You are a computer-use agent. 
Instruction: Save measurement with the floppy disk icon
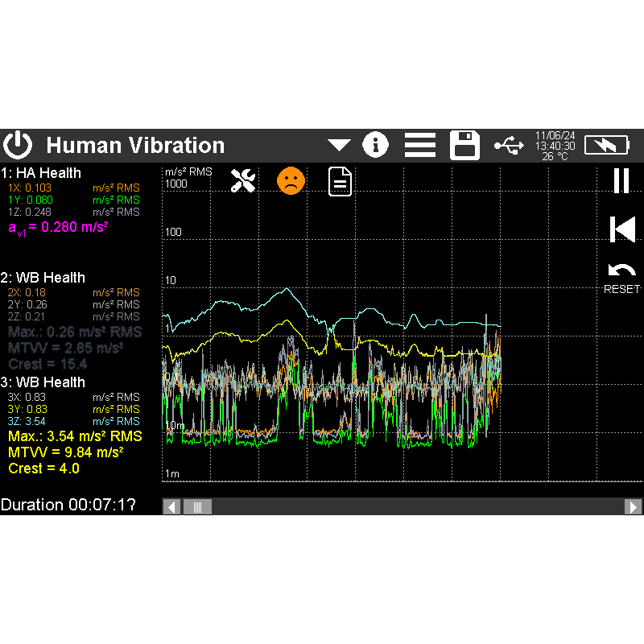click(x=464, y=145)
